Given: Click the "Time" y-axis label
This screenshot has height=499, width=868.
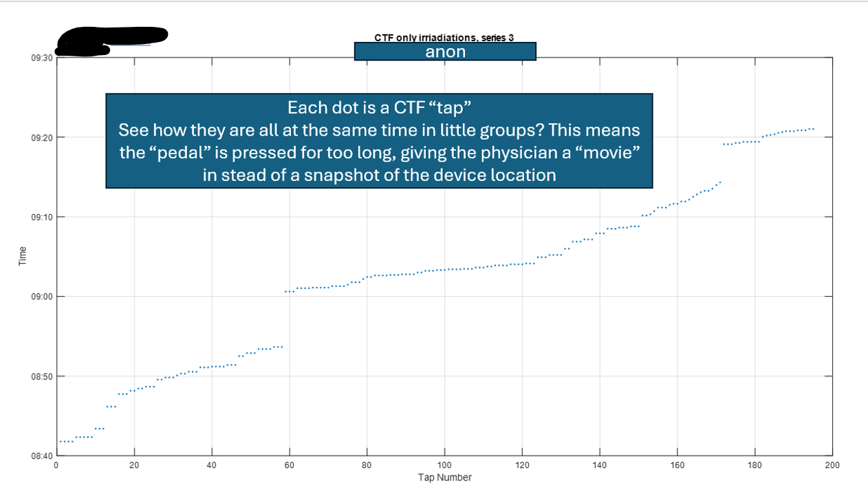Looking at the screenshot, I should point(23,256).
